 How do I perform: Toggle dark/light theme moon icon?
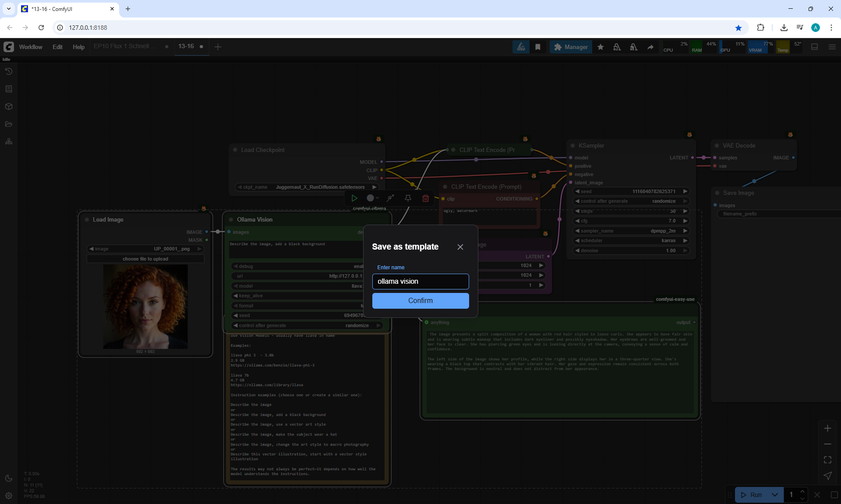click(x=9, y=478)
